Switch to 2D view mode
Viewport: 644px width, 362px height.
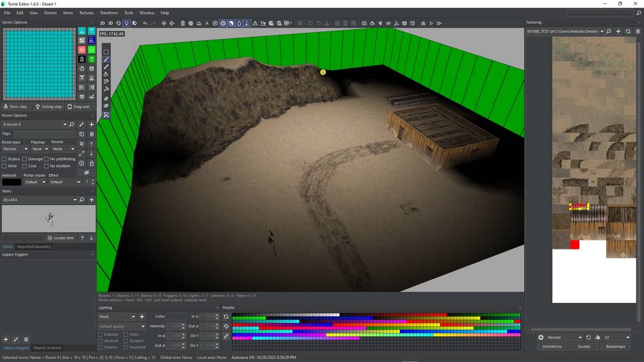coord(103,23)
